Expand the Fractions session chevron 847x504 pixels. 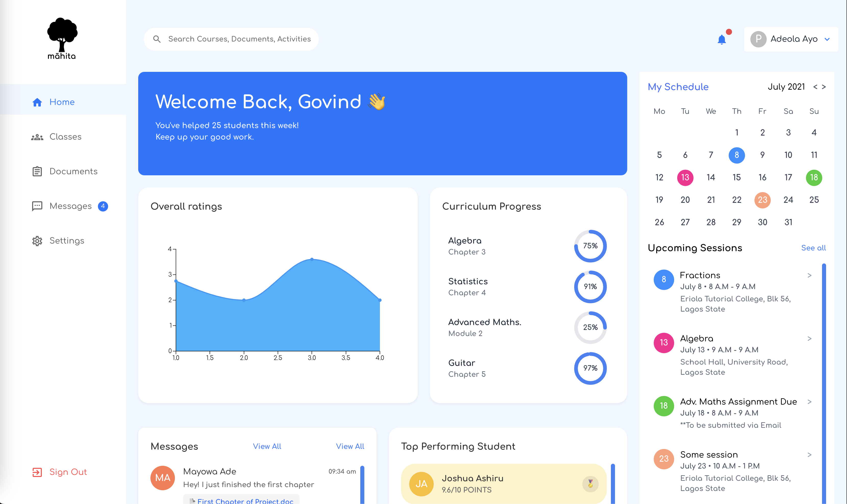point(809,275)
